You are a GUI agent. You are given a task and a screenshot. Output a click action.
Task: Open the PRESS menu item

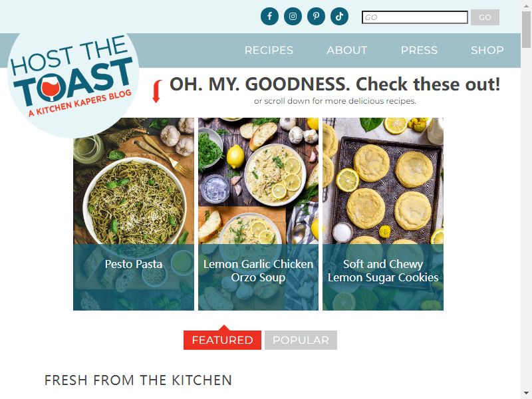coord(419,51)
